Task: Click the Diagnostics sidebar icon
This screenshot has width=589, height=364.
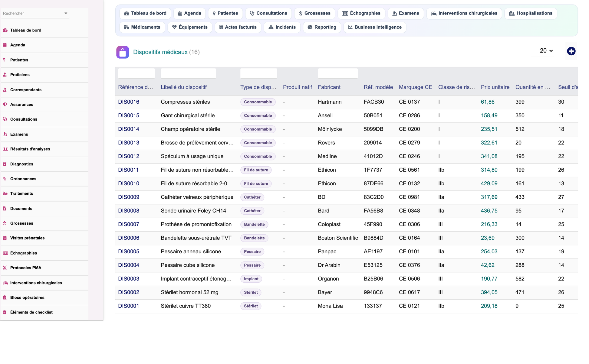Action: (x=5, y=164)
